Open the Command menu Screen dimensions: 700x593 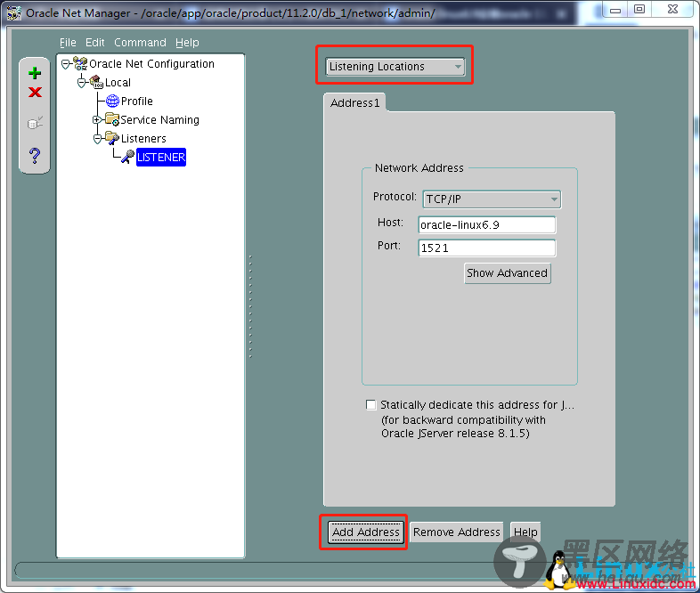pos(140,43)
